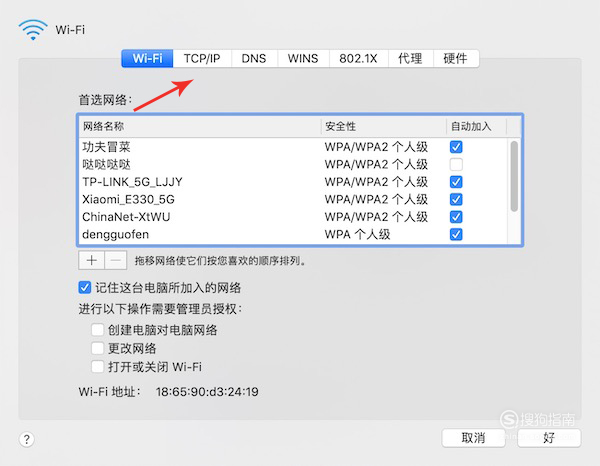The height and width of the screenshot is (466, 600).
Task: Add a network with the plus button
Action: [x=91, y=261]
